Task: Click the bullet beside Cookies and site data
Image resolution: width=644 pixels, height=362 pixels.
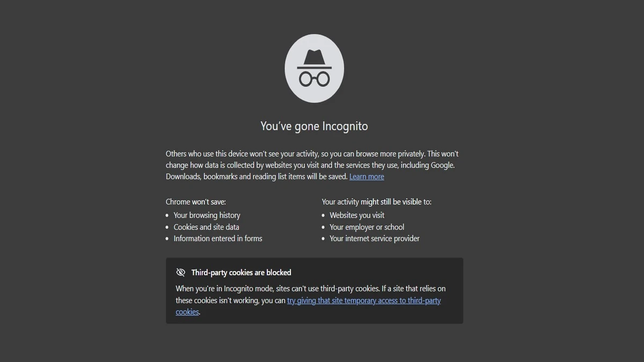Action: point(167,227)
